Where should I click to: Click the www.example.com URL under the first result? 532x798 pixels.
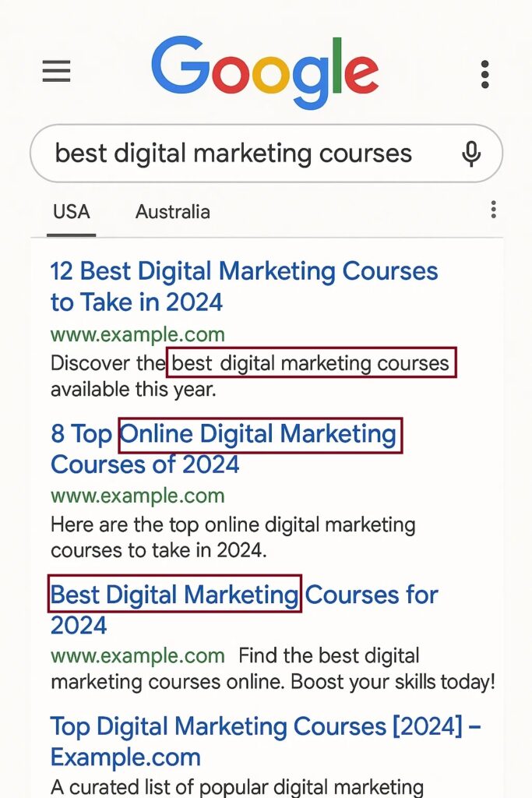(138, 335)
